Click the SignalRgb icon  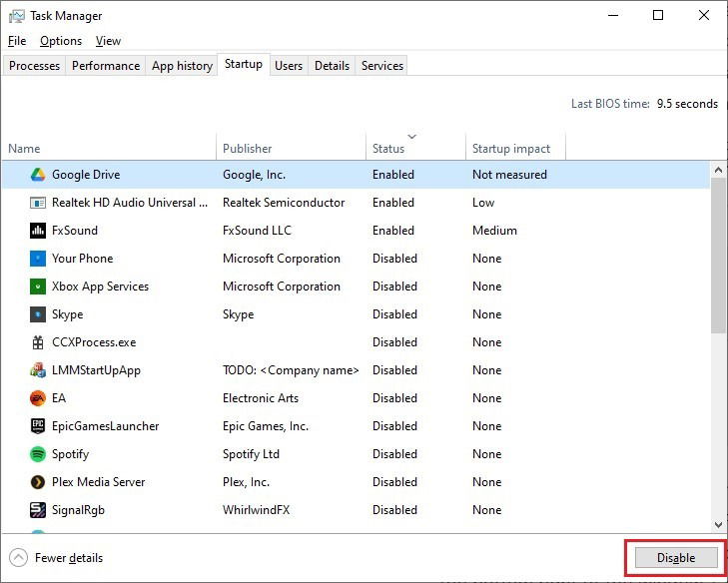[38, 510]
